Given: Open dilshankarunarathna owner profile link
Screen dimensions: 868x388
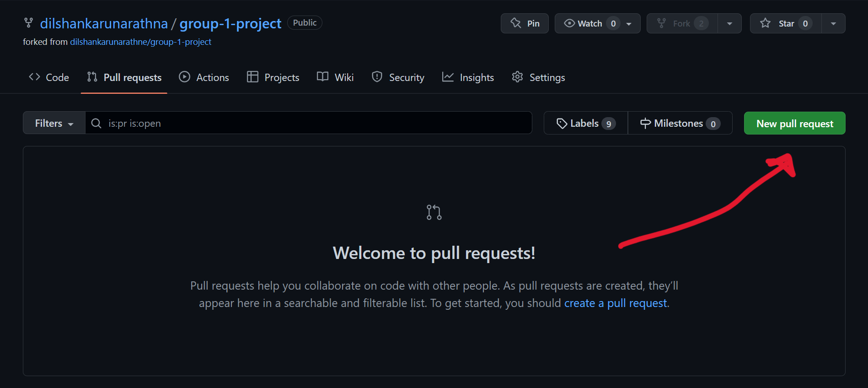Looking at the screenshot, I should pyautogui.click(x=104, y=23).
